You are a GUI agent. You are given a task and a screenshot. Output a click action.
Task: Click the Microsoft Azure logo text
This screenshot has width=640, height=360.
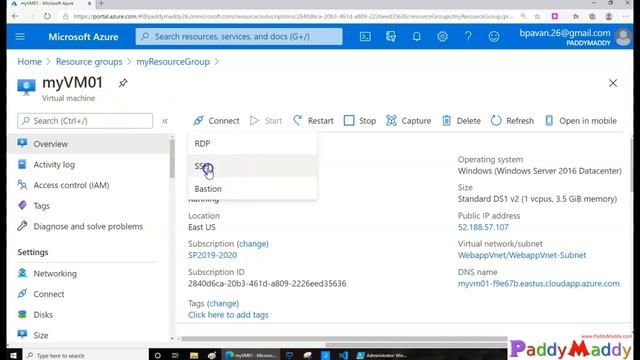(83, 37)
